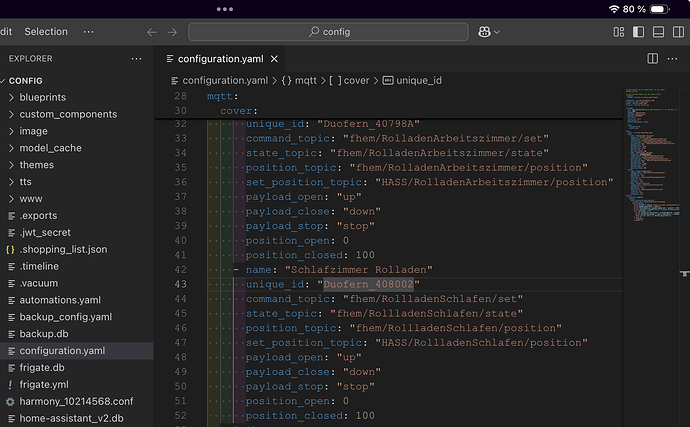
Task: Click the "Duofern_40798A" unique_id value
Action: pos(368,124)
